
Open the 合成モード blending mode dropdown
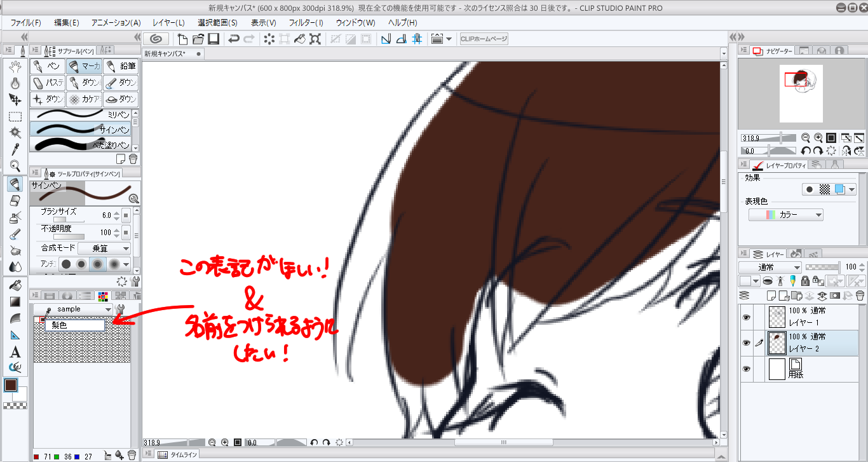pyautogui.click(x=103, y=248)
